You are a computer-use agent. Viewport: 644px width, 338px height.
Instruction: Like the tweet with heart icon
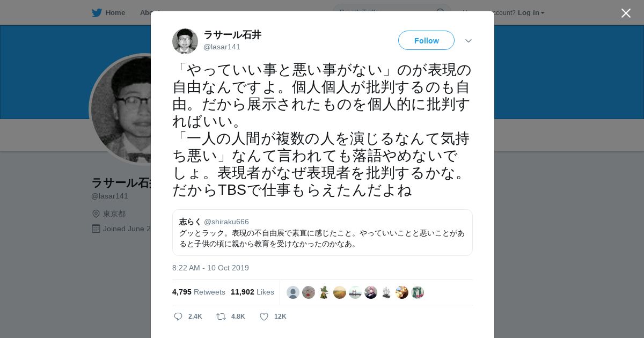click(x=264, y=317)
